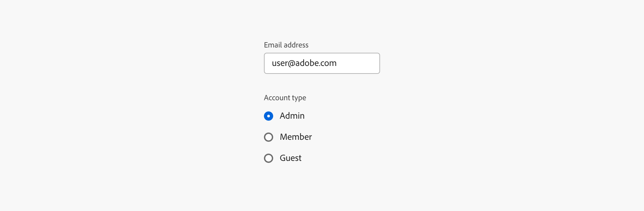The height and width of the screenshot is (211, 644).
Task: Choose Member as the account type
Action: (269, 137)
